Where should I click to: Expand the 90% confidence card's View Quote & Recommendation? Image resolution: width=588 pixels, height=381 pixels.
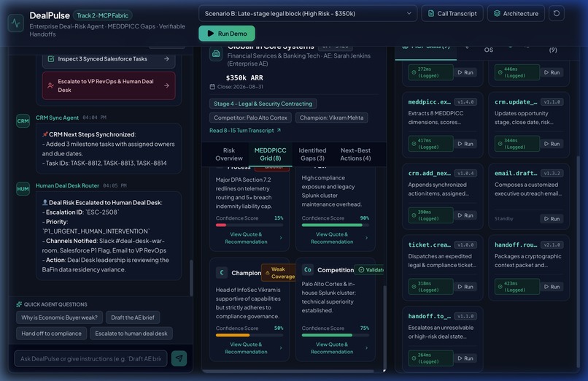pyautogui.click(x=335, y=238)
